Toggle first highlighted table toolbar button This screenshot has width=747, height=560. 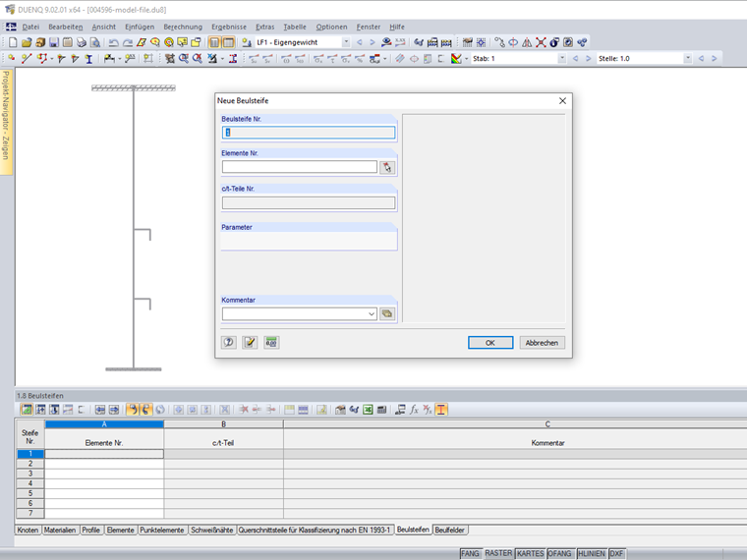tap(27, 410)
